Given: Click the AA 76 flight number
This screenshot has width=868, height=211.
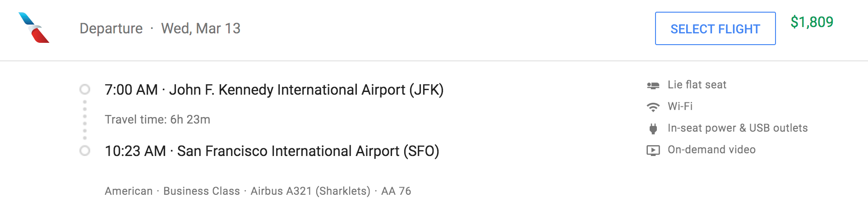Looking at the screenshot, I should [396, 191].
